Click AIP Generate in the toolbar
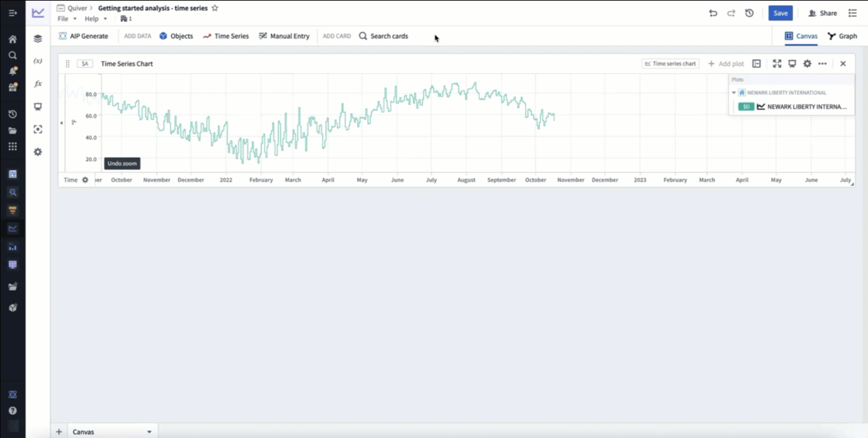Screen dimensions: 868x438 click(84, 36)
